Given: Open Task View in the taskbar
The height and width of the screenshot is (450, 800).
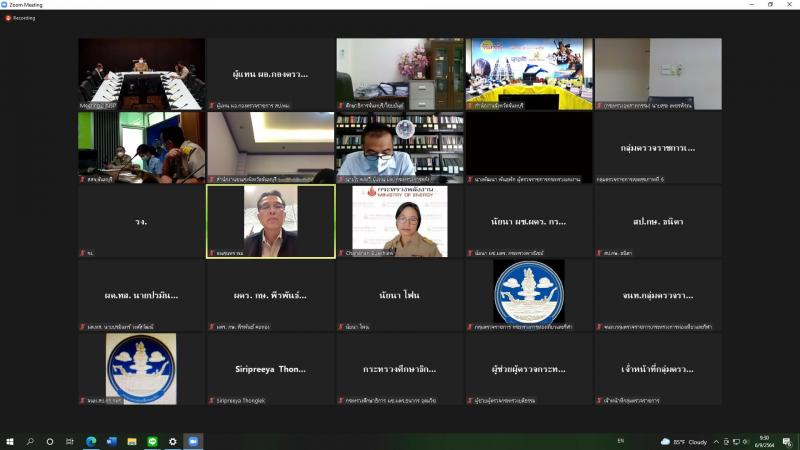Looking at the screenshot, I should click(69, 441).
